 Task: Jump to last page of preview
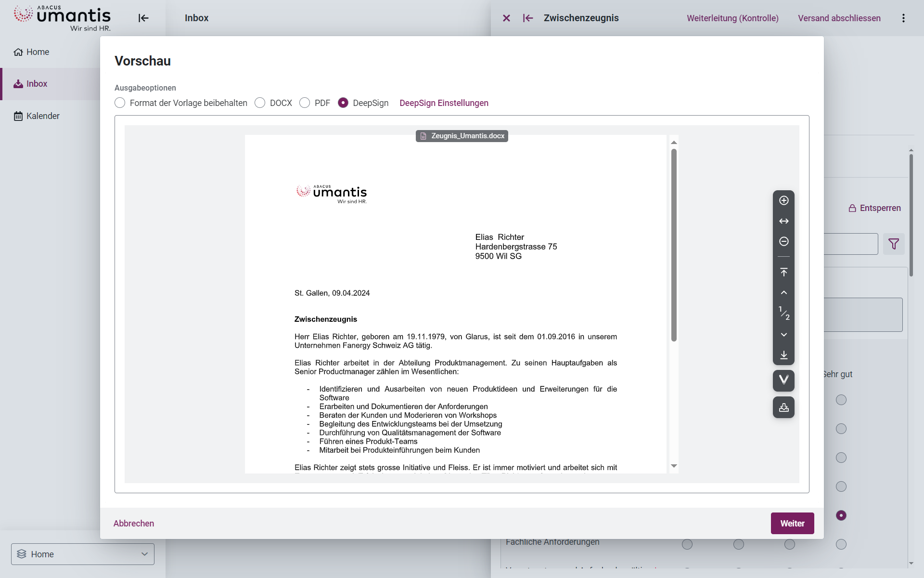(x=783, y=355)
